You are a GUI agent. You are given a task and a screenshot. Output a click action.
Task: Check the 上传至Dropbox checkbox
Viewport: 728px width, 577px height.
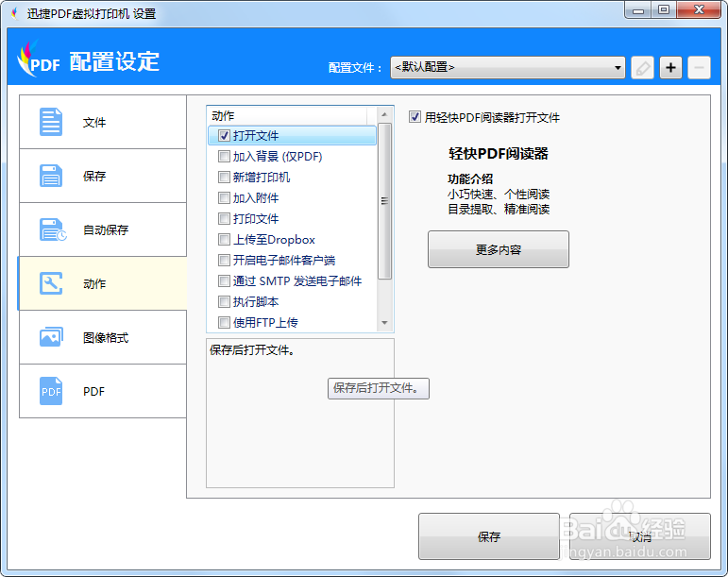coord(224,240)
